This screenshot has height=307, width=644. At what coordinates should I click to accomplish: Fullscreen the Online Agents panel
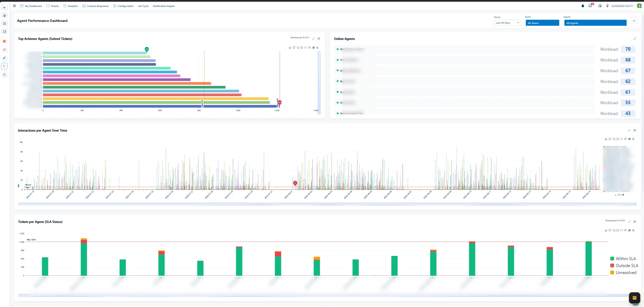tap(635, 39)
